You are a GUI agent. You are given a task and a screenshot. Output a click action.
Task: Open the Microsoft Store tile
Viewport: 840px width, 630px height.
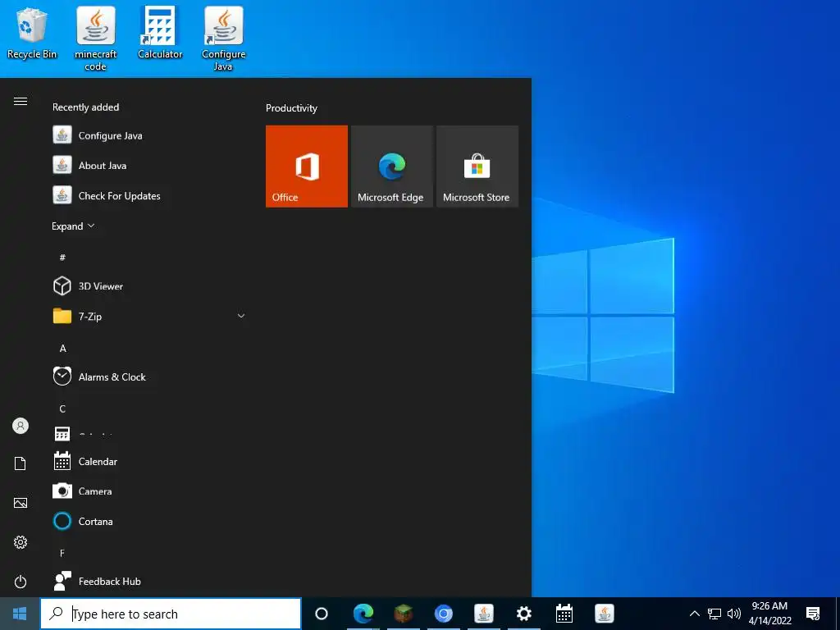tap(477, 166)
